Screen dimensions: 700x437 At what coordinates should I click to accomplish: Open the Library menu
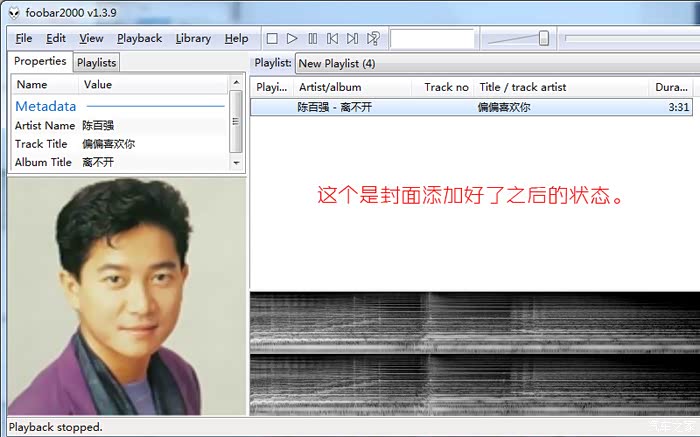pos(193,39)
